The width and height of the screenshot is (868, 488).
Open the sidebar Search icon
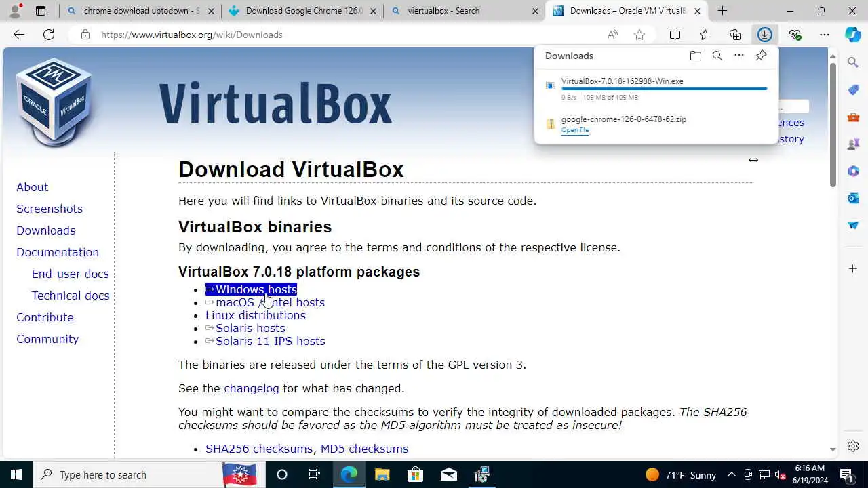(x=853, y=62)
